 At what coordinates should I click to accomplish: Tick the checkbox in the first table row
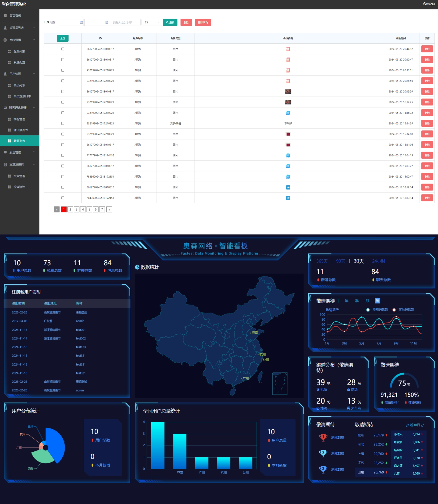coord(63,49)
